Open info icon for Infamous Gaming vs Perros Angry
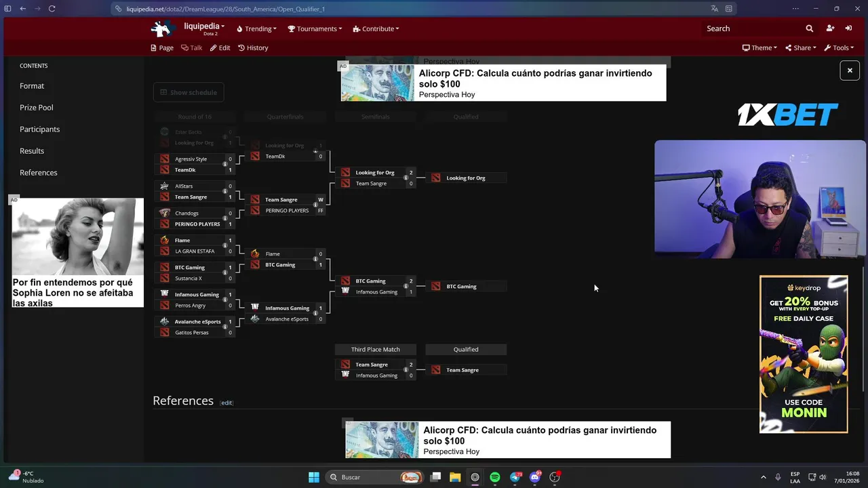The image size is (868, 488). [225, 300]
